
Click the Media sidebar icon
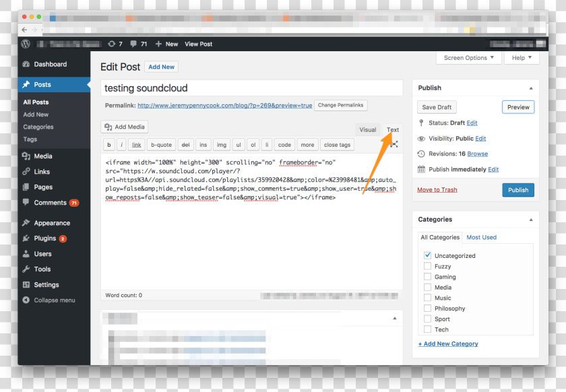[26, 156]
